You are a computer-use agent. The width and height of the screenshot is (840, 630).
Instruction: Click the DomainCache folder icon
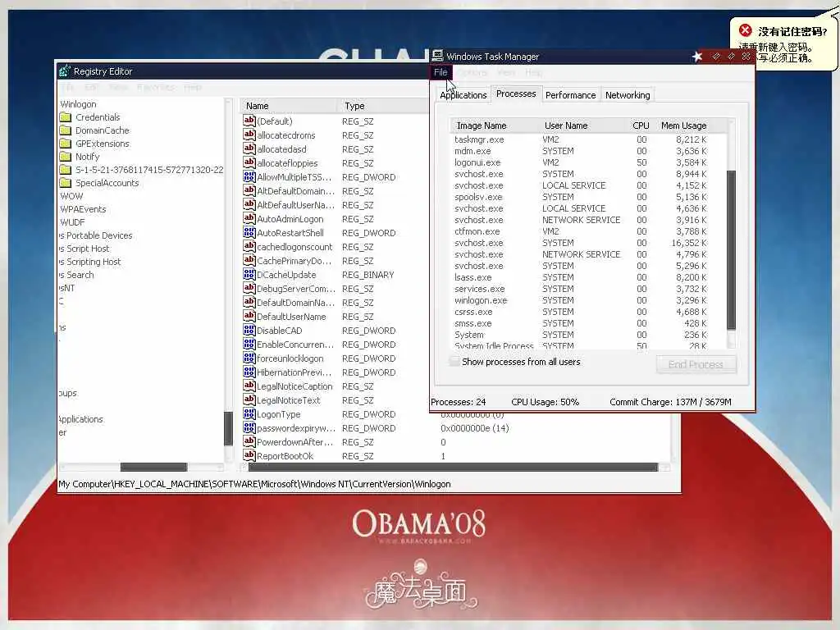(x=66, y=130)
